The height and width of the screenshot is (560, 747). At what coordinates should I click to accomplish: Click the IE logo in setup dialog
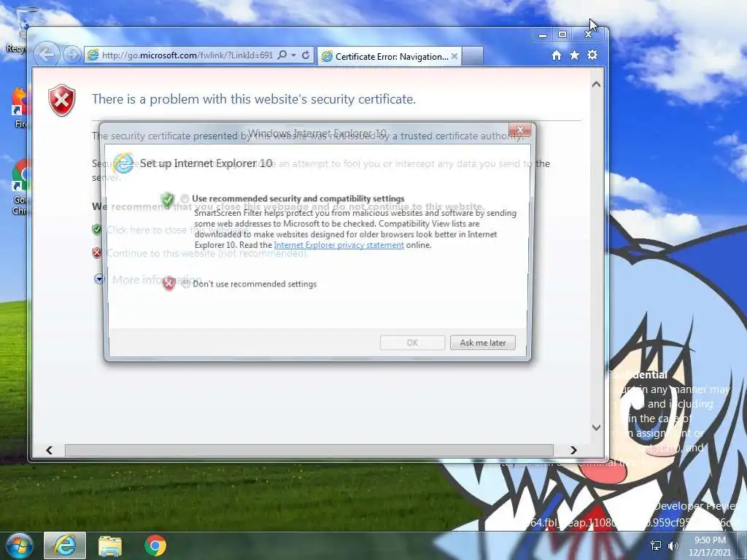pos(123,163)
